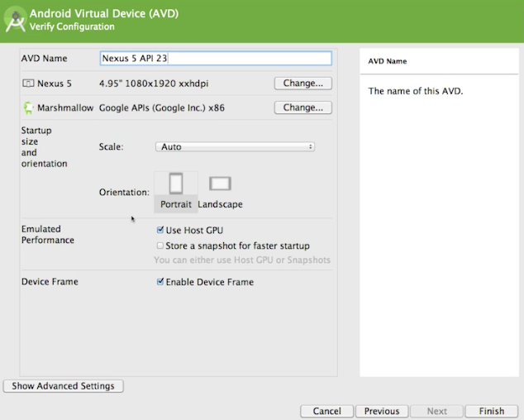The height and width of the screenshot is (420, 524).
Task: Click the disabled Next button
Action: point(436,411)
